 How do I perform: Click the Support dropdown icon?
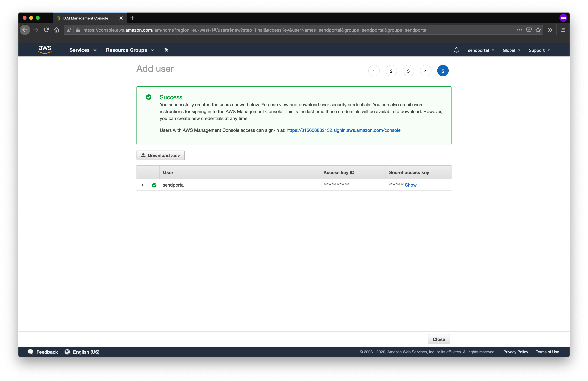point(550,50)
